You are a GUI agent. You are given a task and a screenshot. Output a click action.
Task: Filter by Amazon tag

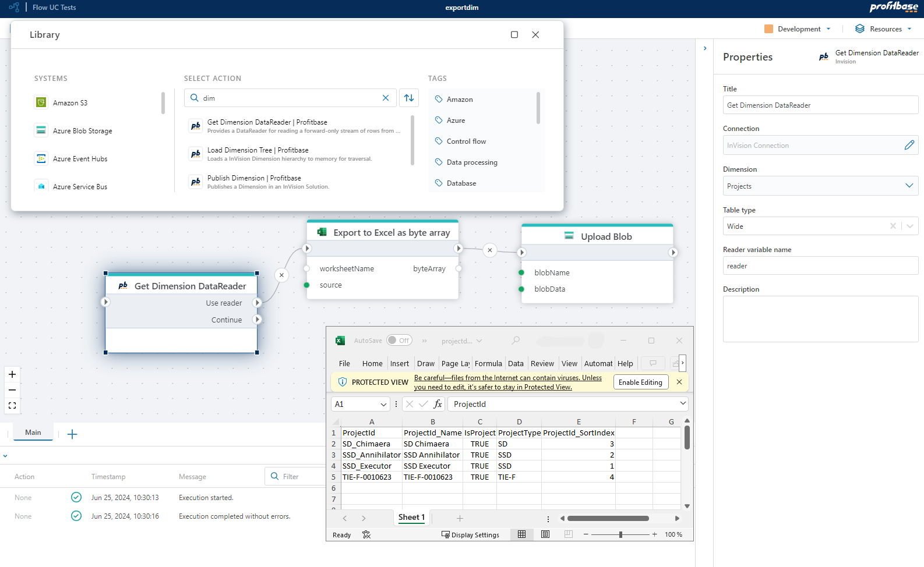[454, 100]
